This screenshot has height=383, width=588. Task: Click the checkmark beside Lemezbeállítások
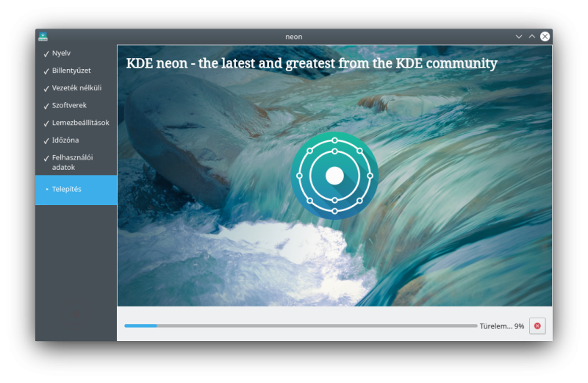pyautogui.click(x=46, y=124)
